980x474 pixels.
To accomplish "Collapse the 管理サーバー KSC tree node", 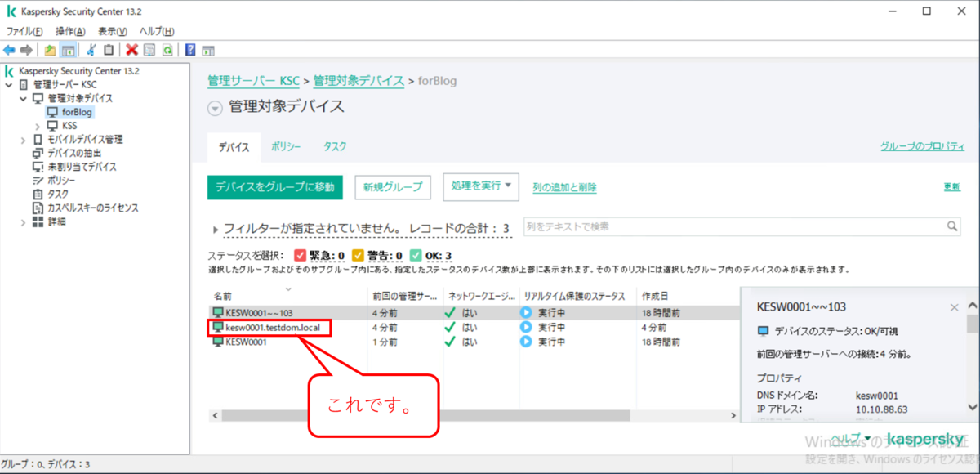I will tap(9, 84).
